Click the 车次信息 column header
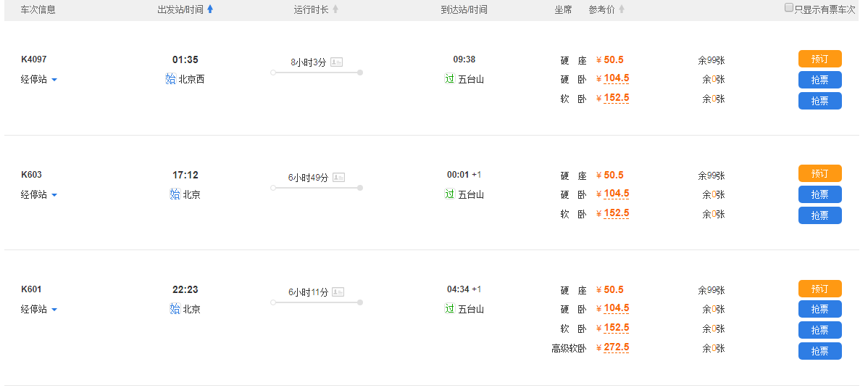Image resolution: width=868 pixels, height=388 pixels. click(x=38, y=9)
